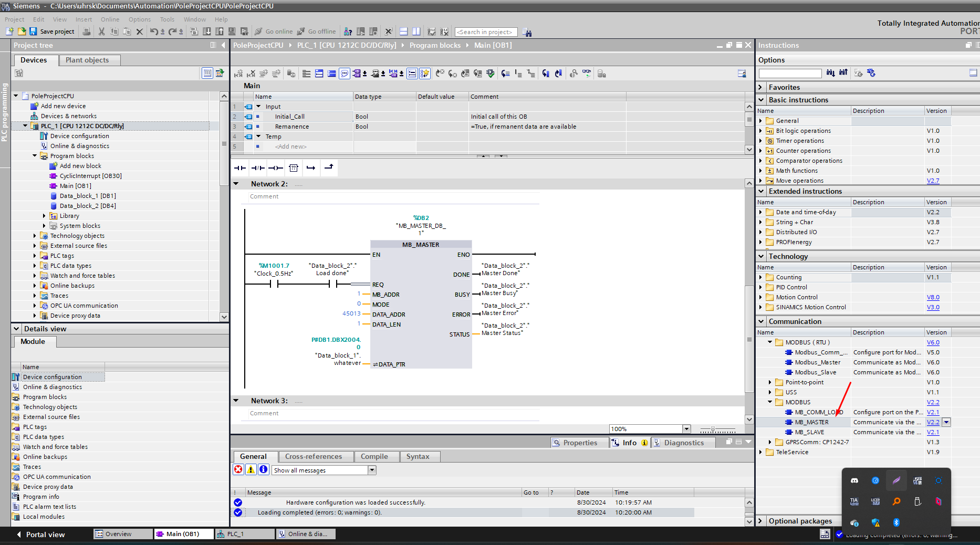Click the Save project icon

pos(33,32)
